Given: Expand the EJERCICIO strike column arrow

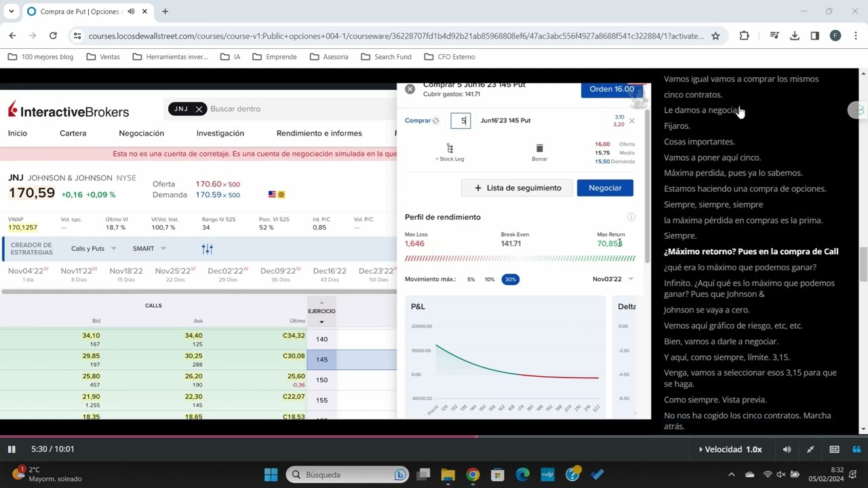Looking at the screenshot, I should click(321, 322).
